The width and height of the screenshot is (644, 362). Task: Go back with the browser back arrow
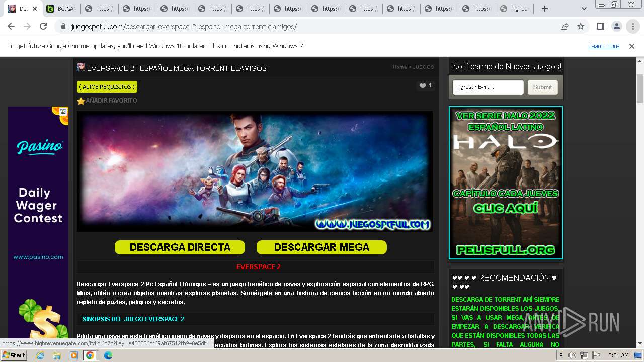pos(11,26)
